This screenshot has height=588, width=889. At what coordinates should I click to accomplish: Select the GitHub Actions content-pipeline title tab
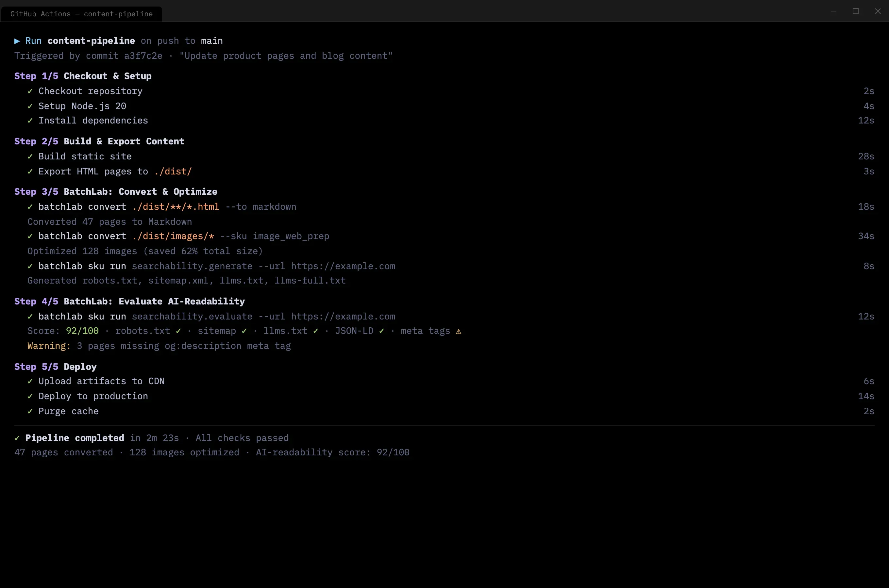coord(81,14)
